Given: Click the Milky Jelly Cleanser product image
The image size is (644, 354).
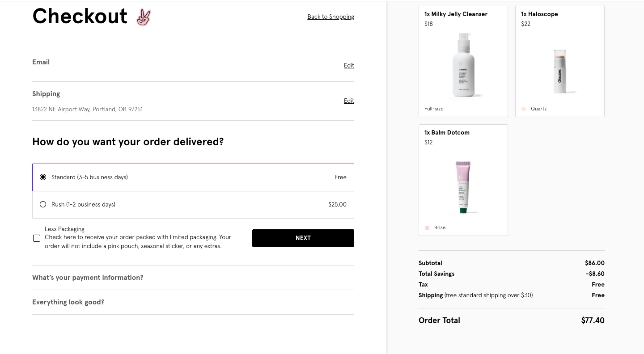Looking at the screenshot, I should 463,65.
